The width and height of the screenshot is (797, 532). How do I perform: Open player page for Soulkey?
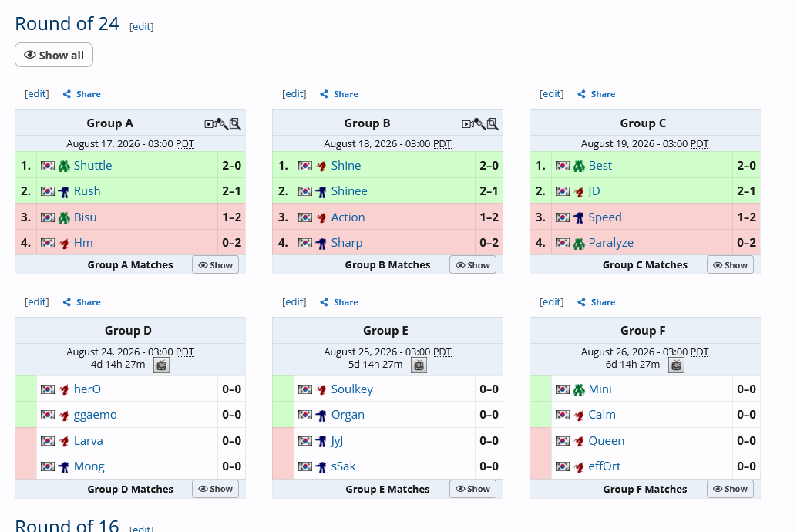pos(352,389)
